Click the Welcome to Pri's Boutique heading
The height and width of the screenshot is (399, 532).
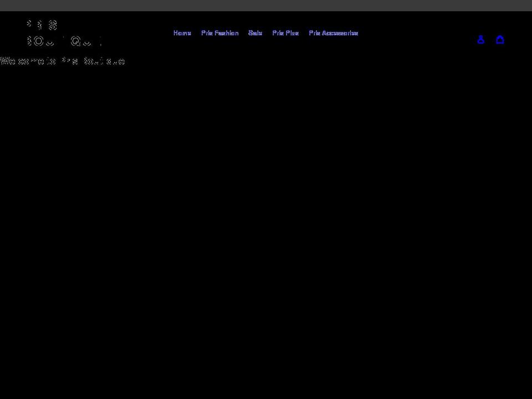coord(62,61)
